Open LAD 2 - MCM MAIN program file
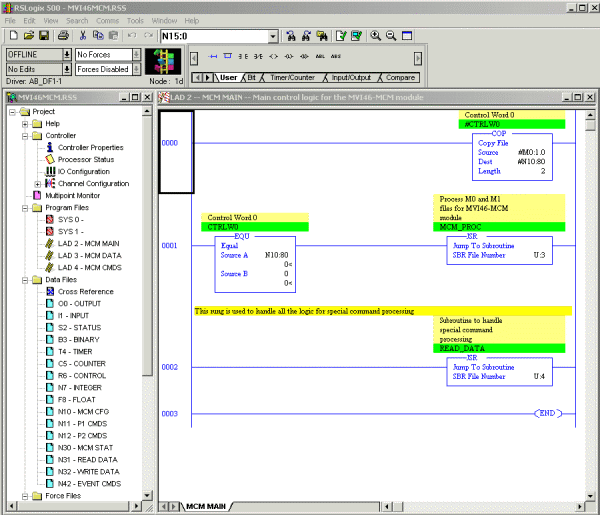 pos(88,243)
